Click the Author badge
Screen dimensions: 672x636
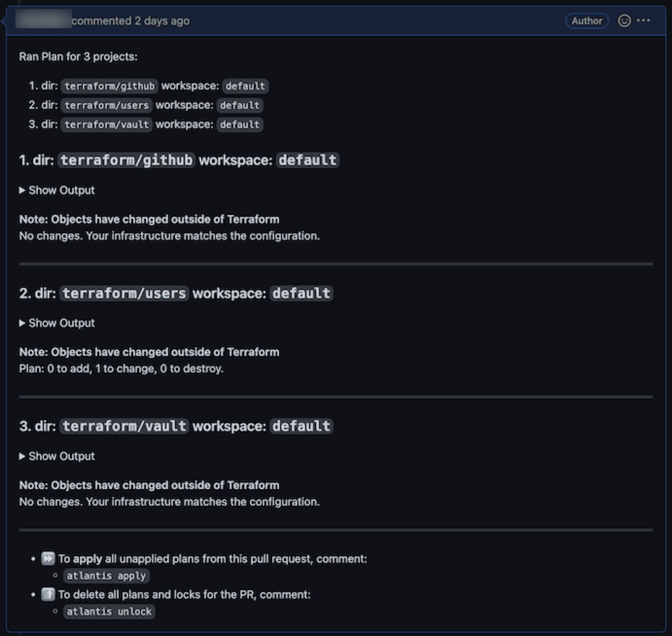coord(587,20)
